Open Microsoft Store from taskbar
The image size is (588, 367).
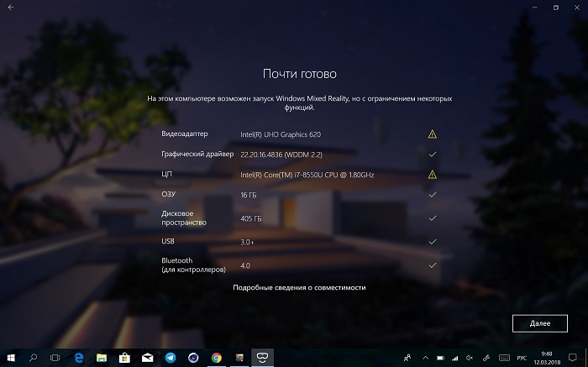[124, 358]
